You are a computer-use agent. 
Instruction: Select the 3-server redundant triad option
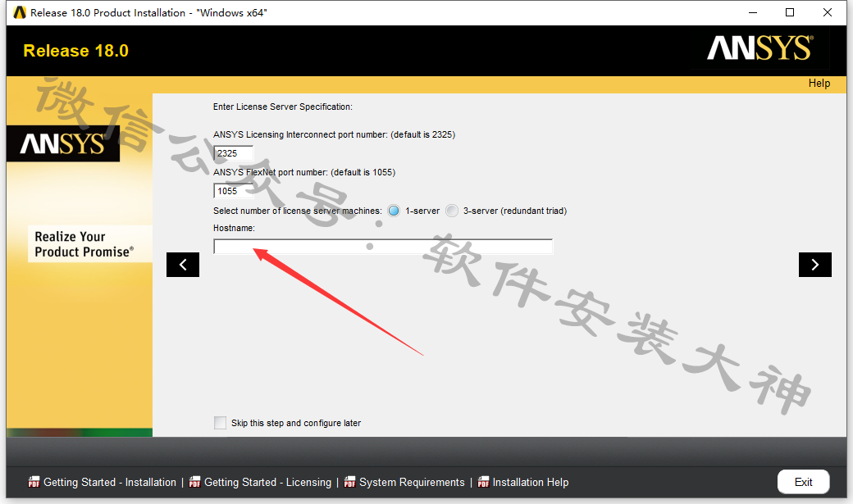click(x=452, y=211)
